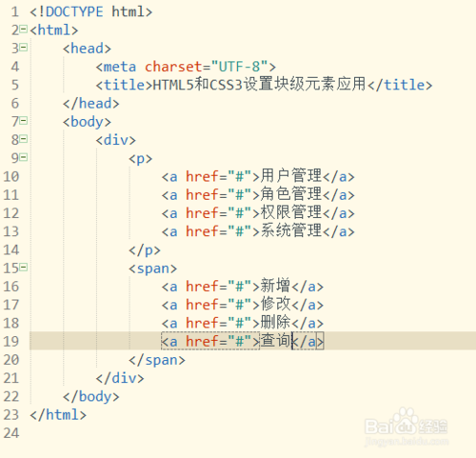Click the link text 查询 on line 19

(x=275, y=341)
